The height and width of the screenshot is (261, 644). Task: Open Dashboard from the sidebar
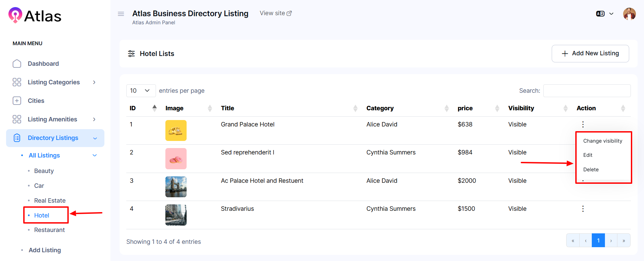[43, 64]
